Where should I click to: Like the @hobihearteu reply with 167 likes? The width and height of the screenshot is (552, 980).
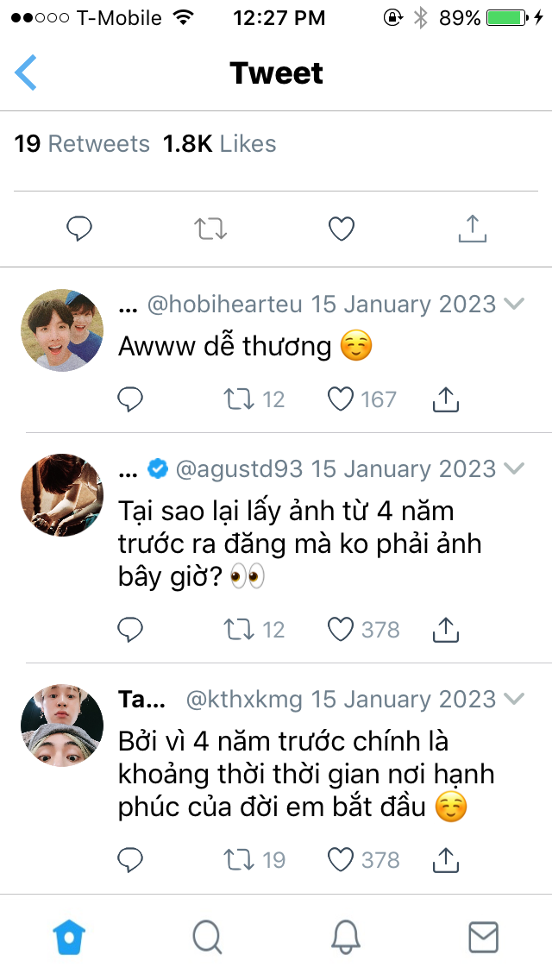click(x=341, y=399)
